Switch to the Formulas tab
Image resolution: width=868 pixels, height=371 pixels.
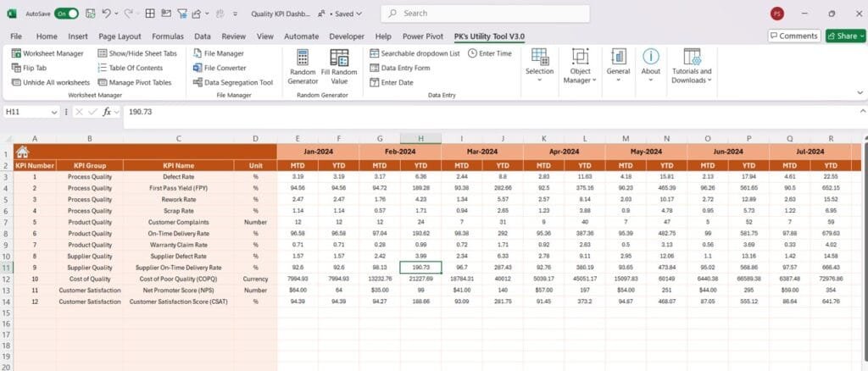pos(168,36)
